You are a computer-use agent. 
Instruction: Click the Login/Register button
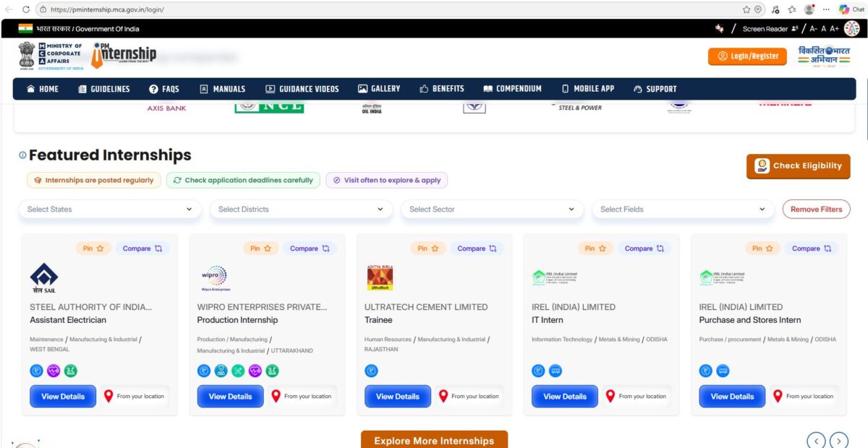click(x=747, y=56)
